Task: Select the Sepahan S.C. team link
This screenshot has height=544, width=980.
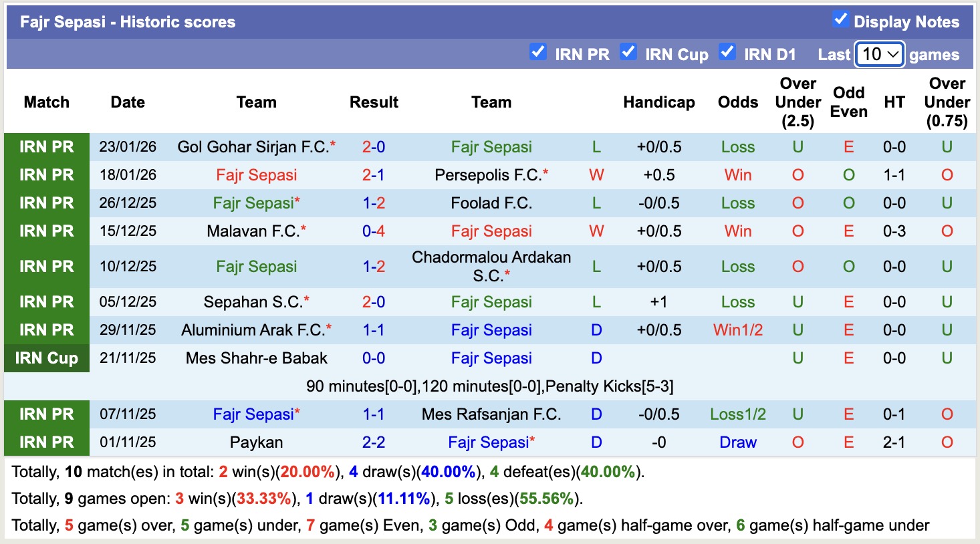Action: coord(253,302)
